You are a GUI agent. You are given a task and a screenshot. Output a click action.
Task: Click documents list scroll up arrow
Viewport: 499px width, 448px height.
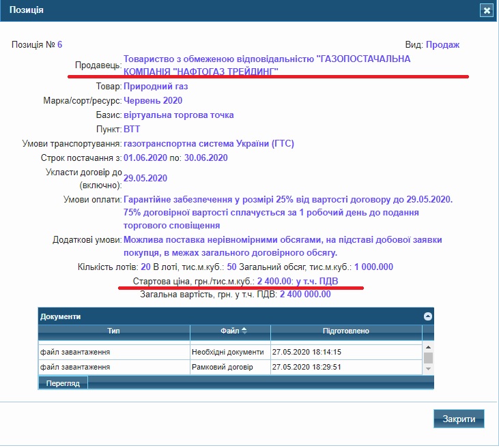pos(428,347)
